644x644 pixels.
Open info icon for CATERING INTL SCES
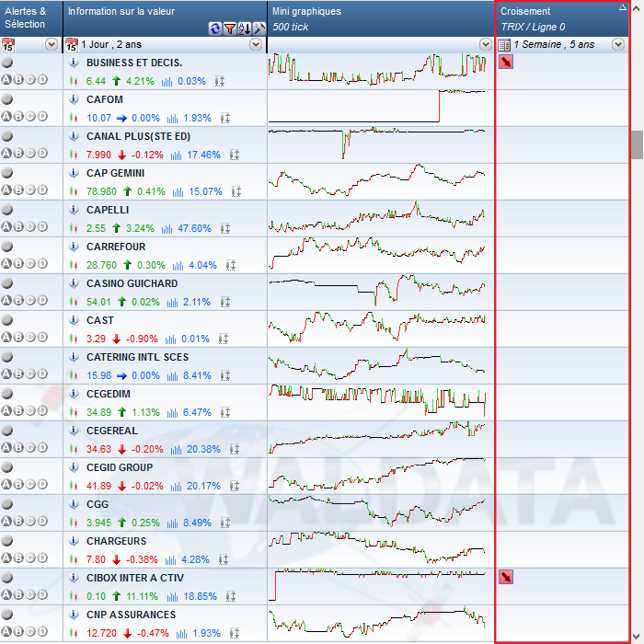click(74, 357)
